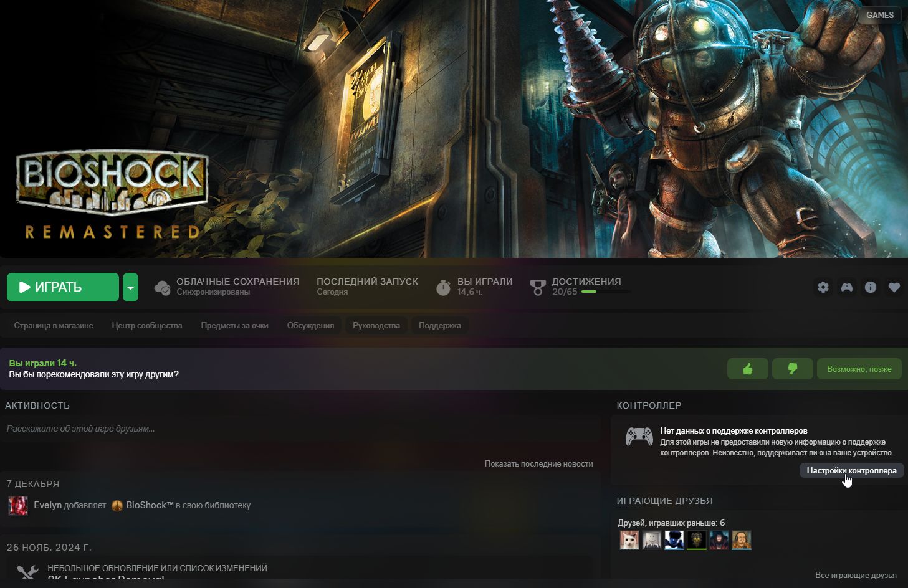Viewport: 908px width, 588px height.
Task: Click the thumbs up recommend button
Action: pyautogui.click(x=748, y=369)
